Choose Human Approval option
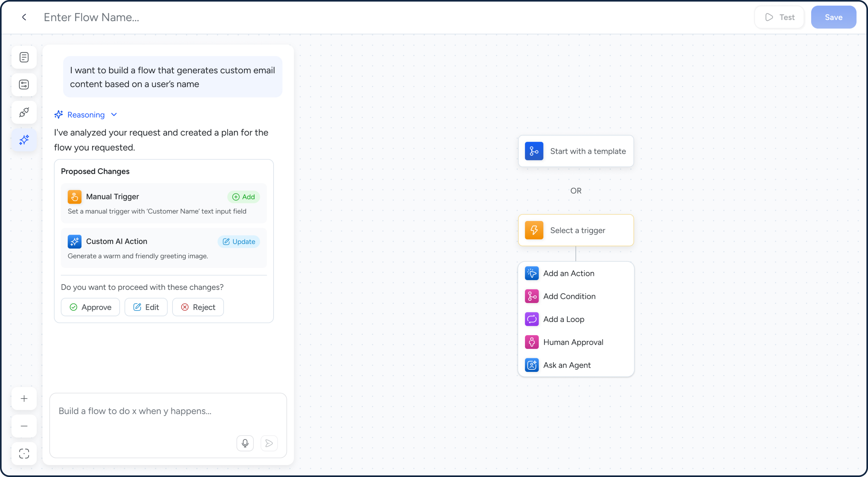 (576, 342)
